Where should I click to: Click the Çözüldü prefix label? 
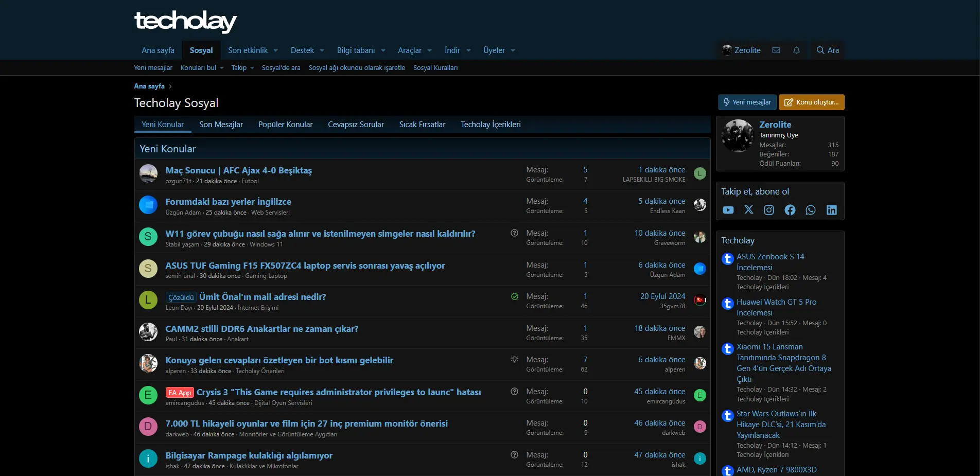tap(181, 297)
